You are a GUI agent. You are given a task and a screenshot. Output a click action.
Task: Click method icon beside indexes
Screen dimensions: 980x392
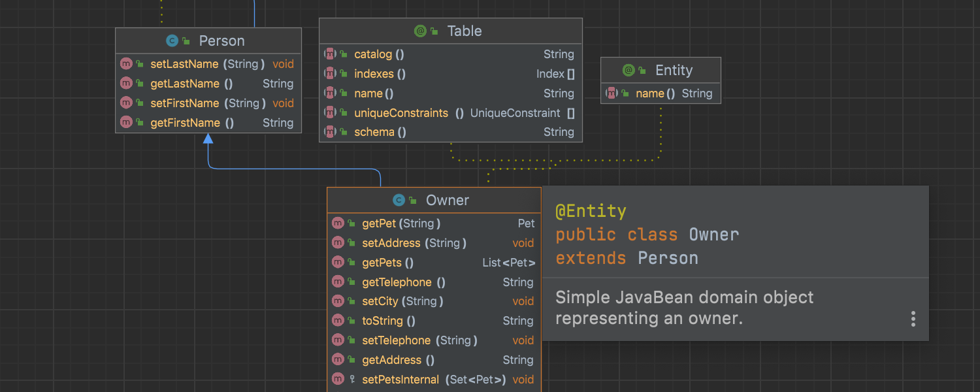[x=331, y=74]
